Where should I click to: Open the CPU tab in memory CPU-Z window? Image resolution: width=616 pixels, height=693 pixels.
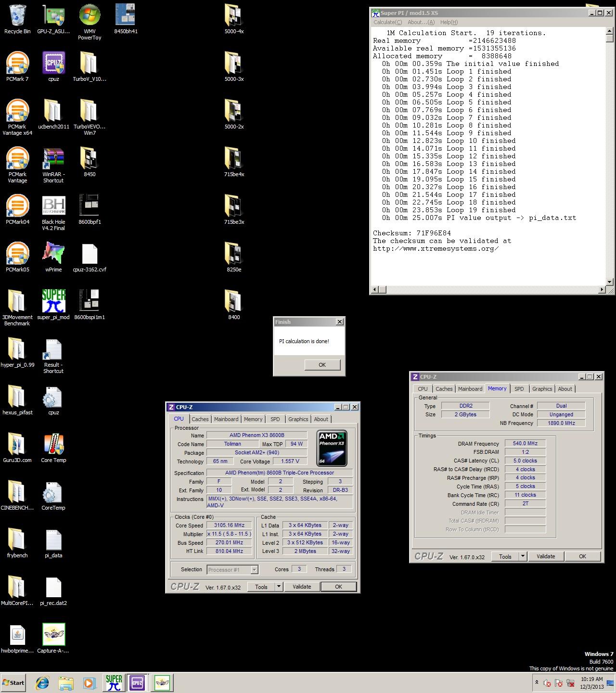423,389
